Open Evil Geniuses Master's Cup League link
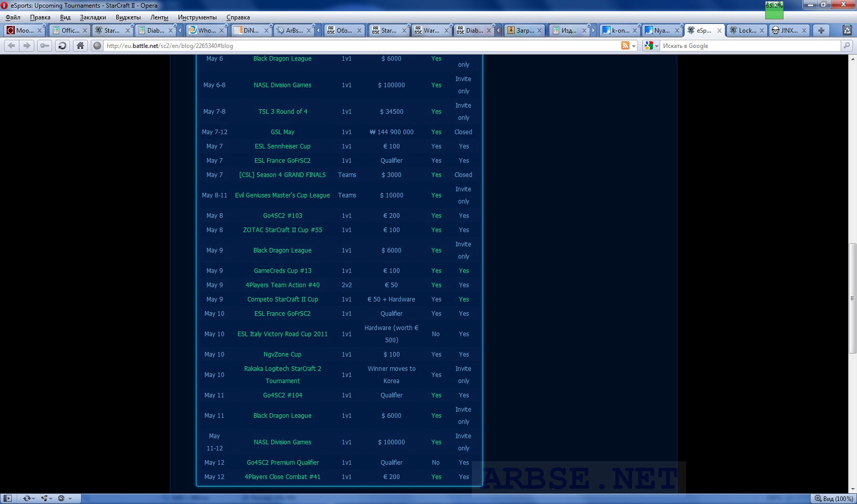The width and height of the screenshot is (857, 504). point(283,195)
